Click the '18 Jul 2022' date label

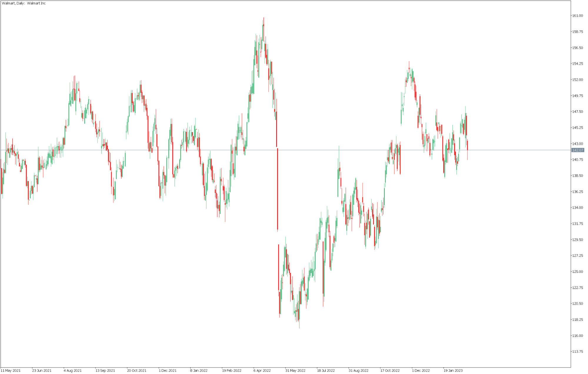[326, 370]
